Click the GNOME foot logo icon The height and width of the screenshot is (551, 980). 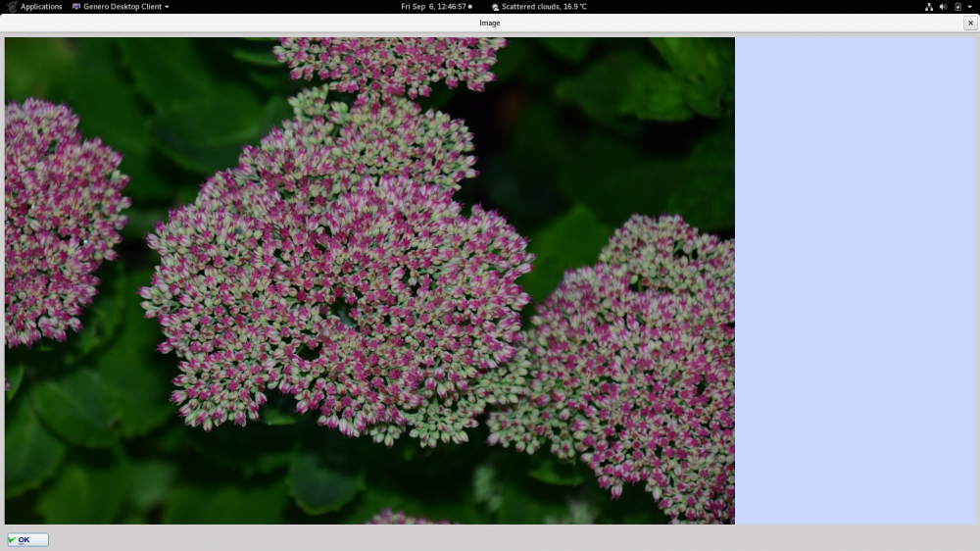point(11,6)
